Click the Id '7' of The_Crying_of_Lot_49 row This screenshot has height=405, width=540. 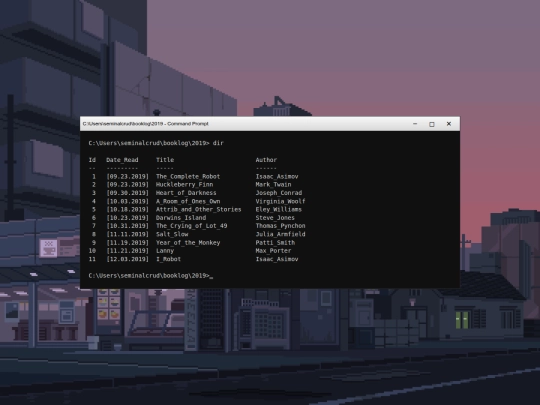click(x=94, y=226)
